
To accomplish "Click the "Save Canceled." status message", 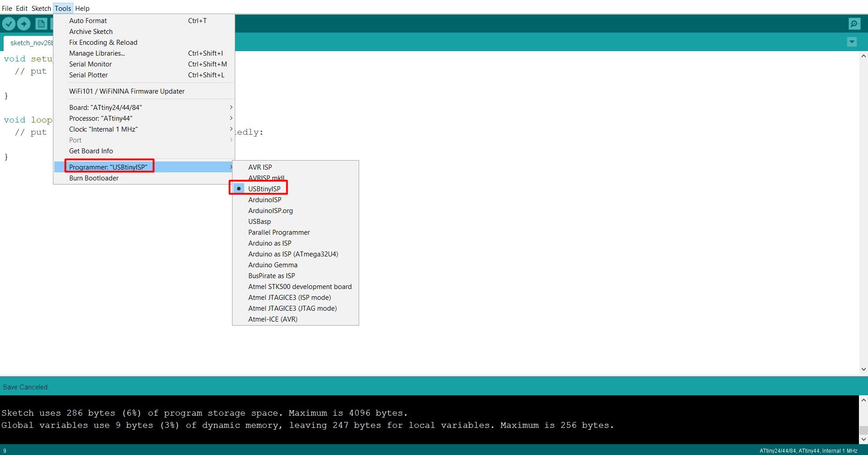I will 26,387.
